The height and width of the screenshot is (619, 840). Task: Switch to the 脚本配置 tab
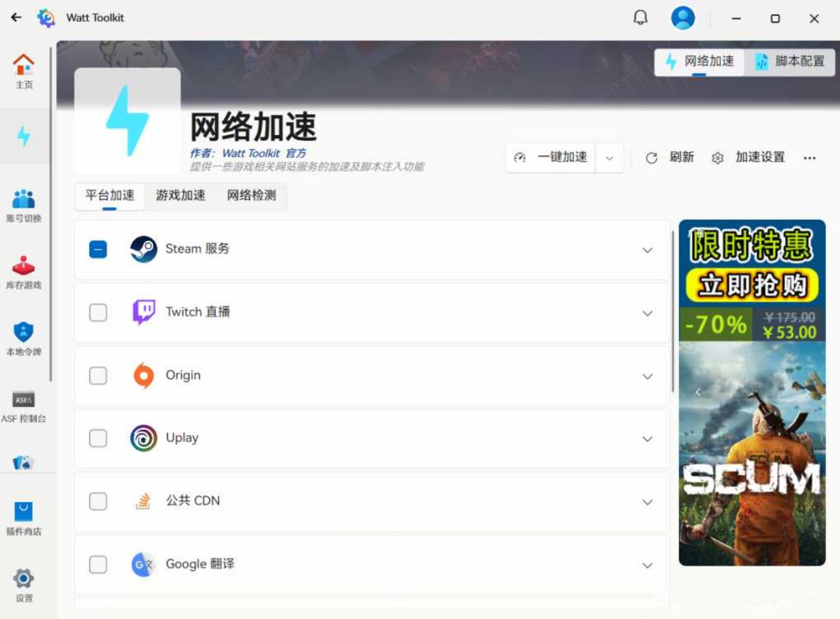click(x=790, y=62)
